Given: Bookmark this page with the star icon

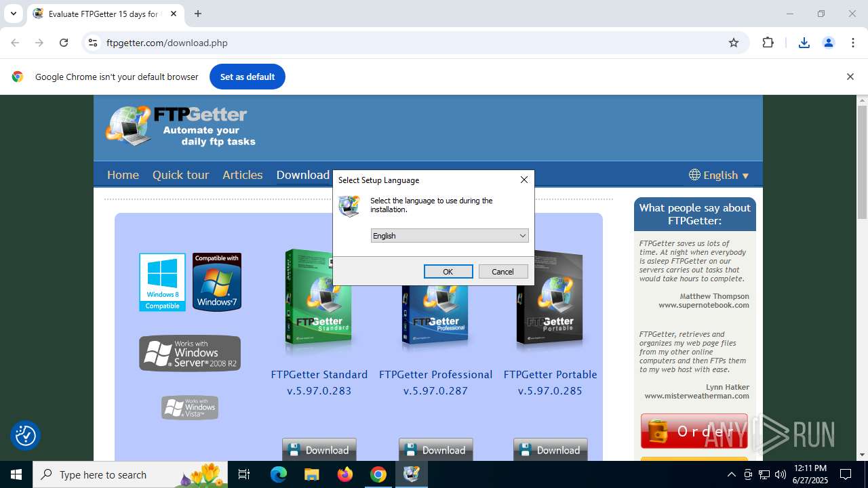Looking at the screenshot, I should 734,43.
